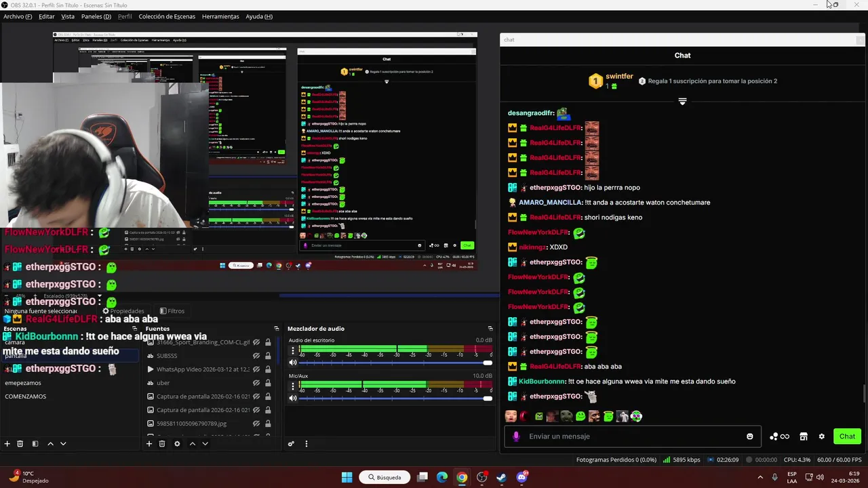The height and width of the screenshot is (488, 868).
Task: Click the chat panel vertical scrollbar
Action: pos(864,393)
